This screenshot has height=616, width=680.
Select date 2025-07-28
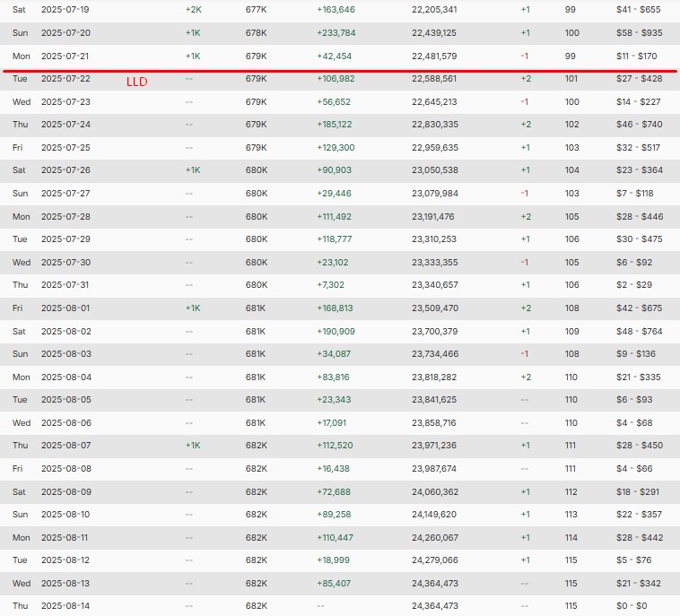coord(65,217)
